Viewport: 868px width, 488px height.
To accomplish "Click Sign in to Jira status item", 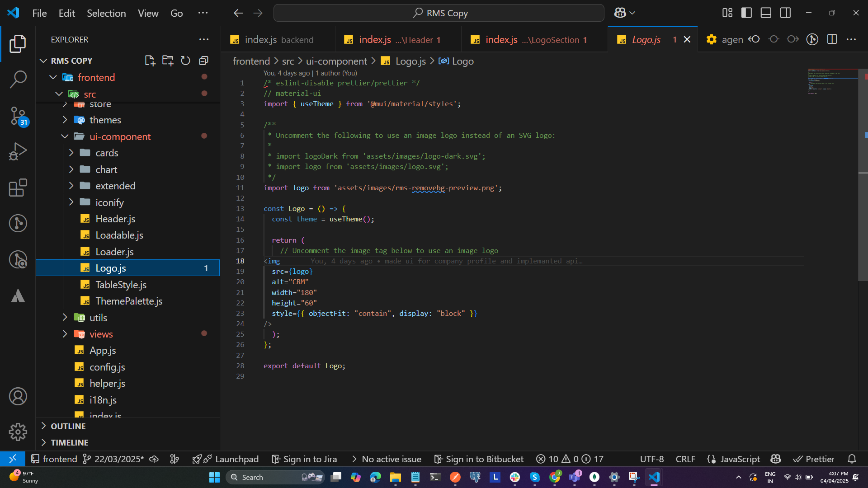I will 304,459.
